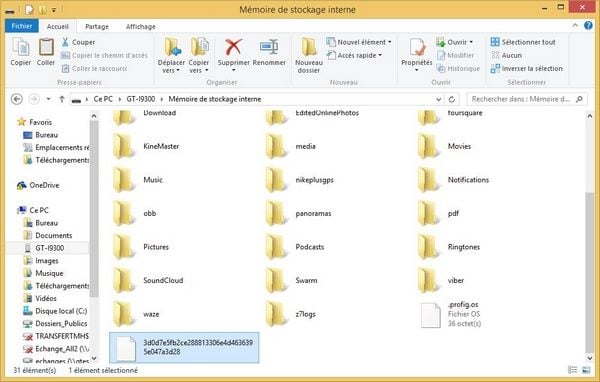Switch to large icons view
The image size is (600, 382).
pos(586,370)
